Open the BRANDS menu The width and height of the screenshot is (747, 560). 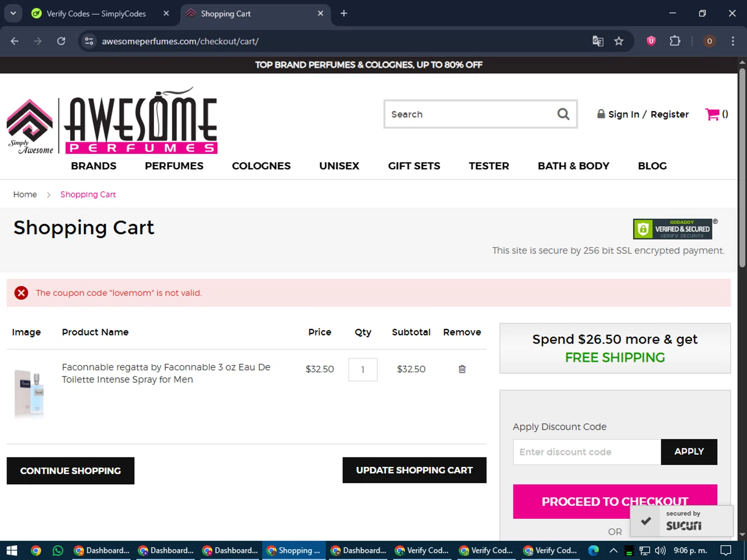(94, 166)
